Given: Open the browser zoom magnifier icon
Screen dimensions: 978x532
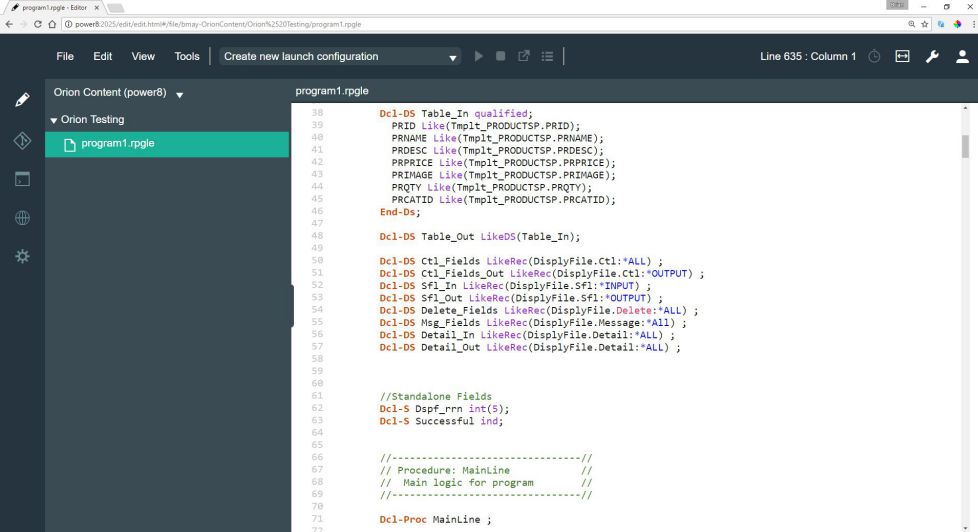Looking at the screenshot, I should 912,24.
